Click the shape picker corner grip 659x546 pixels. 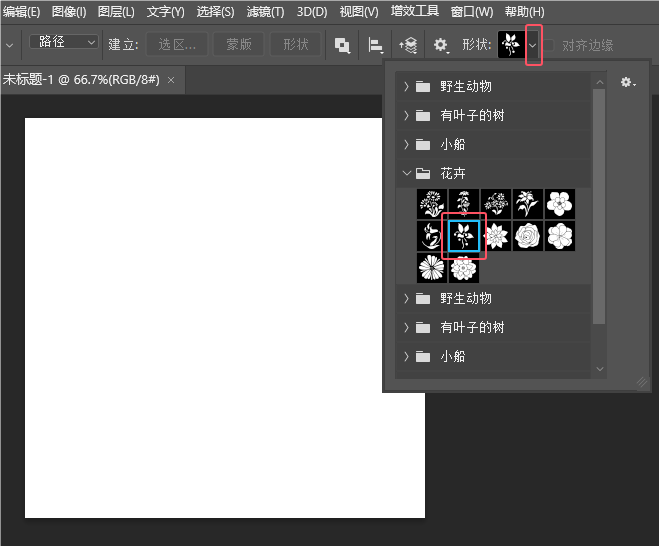point(641,382)
